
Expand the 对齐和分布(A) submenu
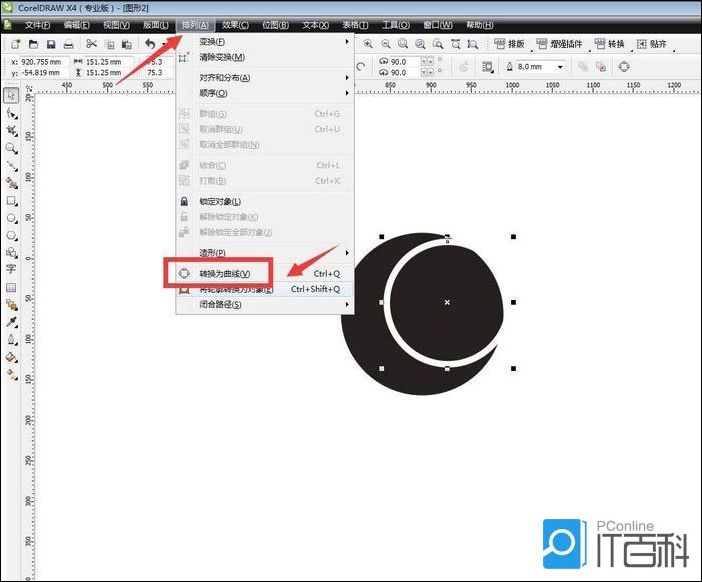[x=265, y=77]
